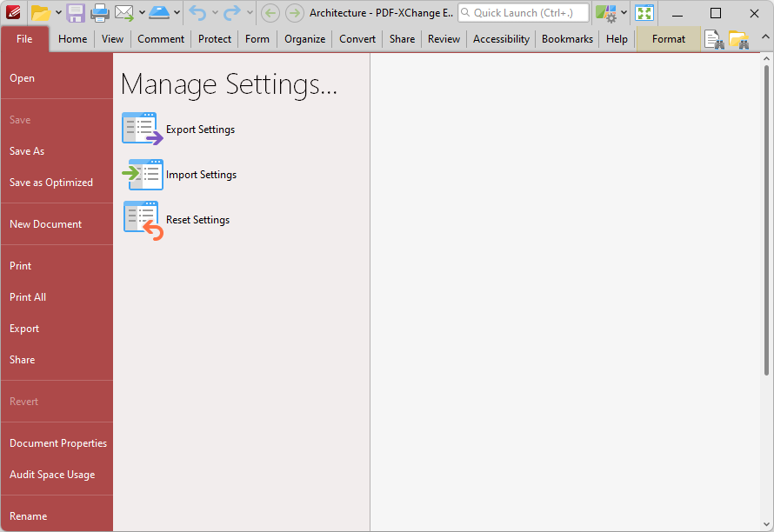Open the Redo history dropdown arrow

tap(250, 13)
